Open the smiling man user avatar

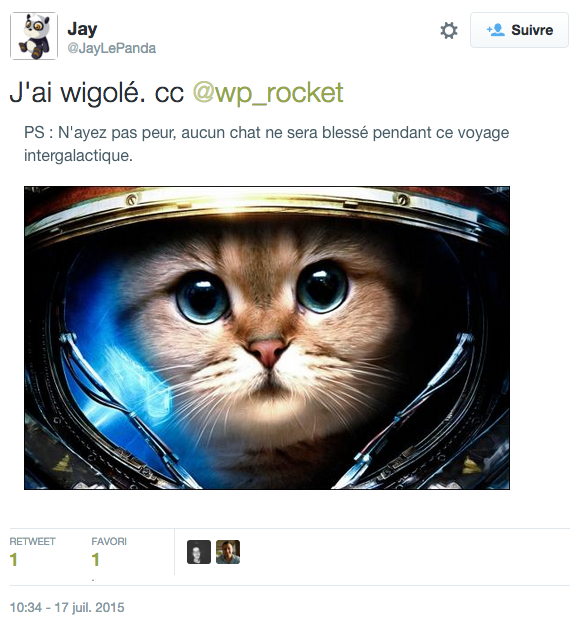coord(228,552)
